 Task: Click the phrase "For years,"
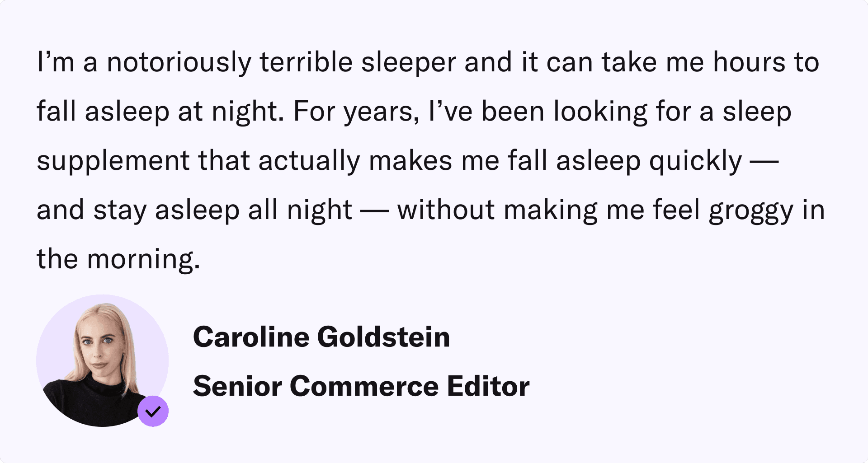click(357, 112)
